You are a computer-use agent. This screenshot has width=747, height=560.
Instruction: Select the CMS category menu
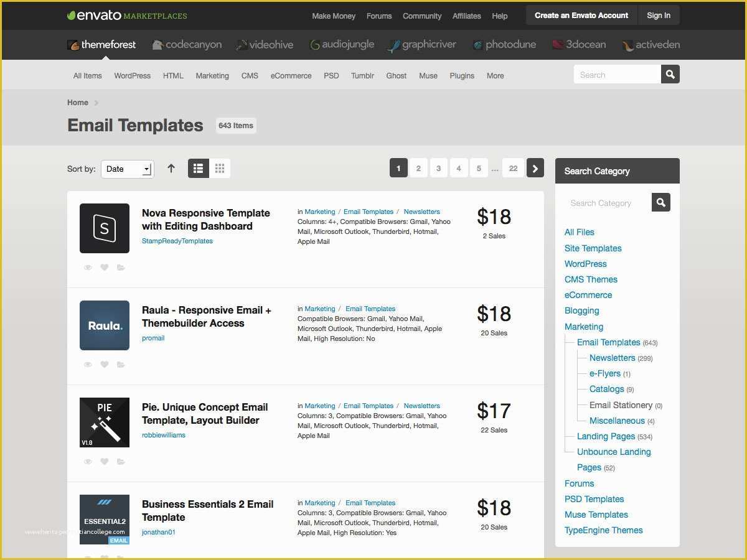coord(250,76)
